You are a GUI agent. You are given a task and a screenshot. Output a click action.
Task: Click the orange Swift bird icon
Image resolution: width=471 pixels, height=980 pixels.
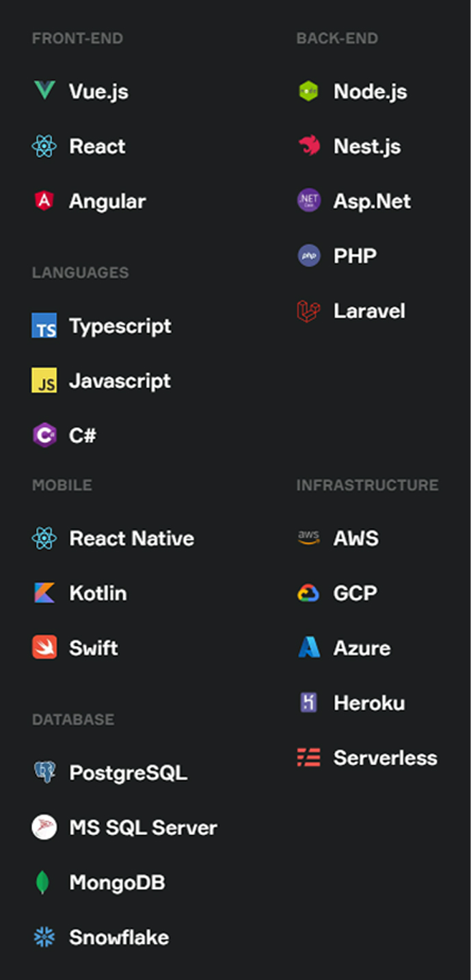(x=44, y=647)
